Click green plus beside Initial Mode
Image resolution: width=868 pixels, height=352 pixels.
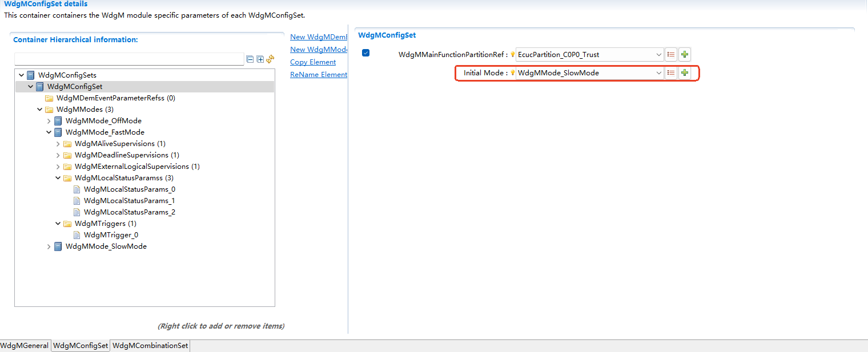click(685, 73)
